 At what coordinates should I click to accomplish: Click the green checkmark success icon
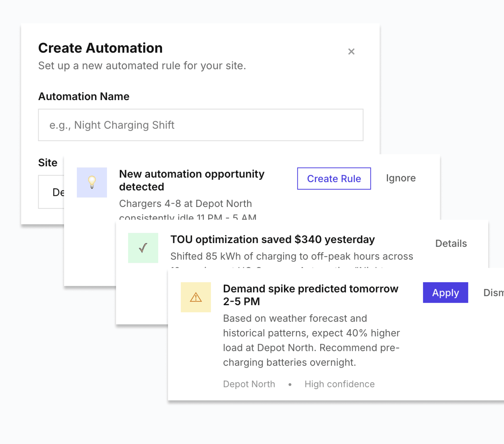point(143,248)
